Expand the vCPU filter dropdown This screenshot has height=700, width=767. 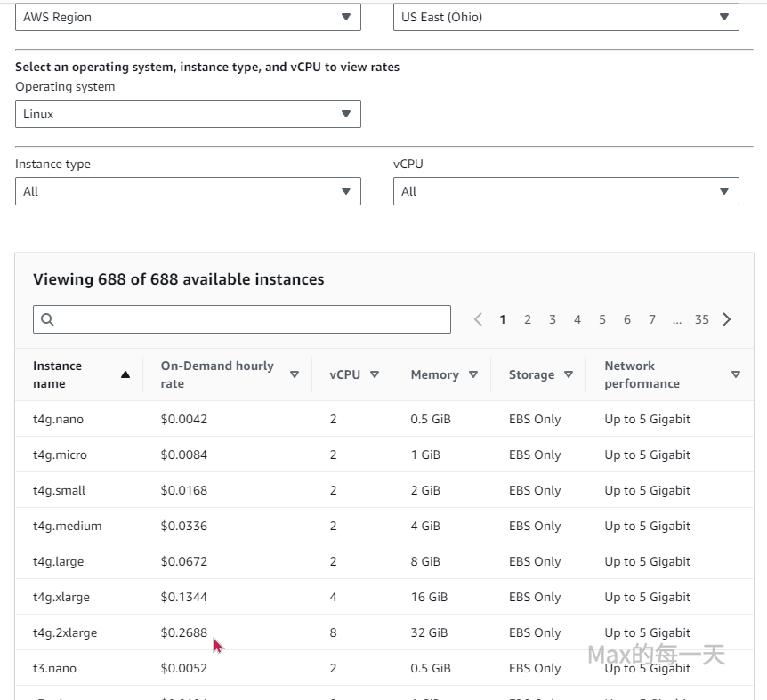(x=566, y=191)
